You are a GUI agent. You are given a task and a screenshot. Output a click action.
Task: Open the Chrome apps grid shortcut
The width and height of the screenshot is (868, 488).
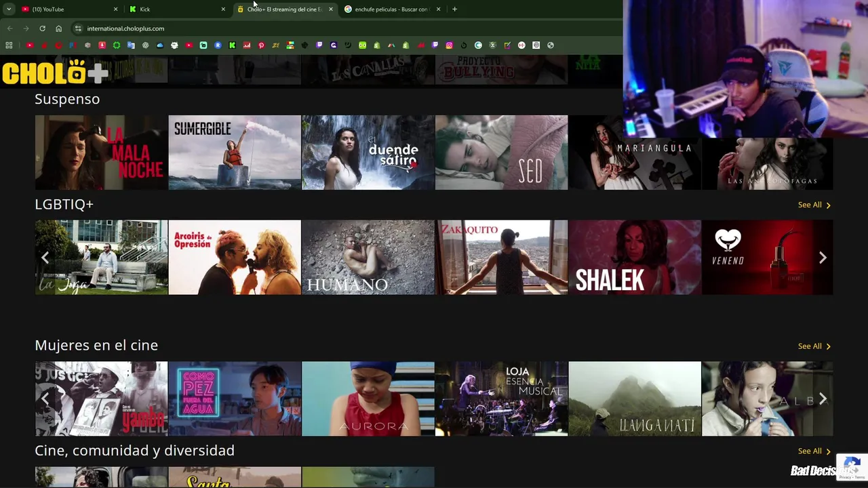click(9, 45)
